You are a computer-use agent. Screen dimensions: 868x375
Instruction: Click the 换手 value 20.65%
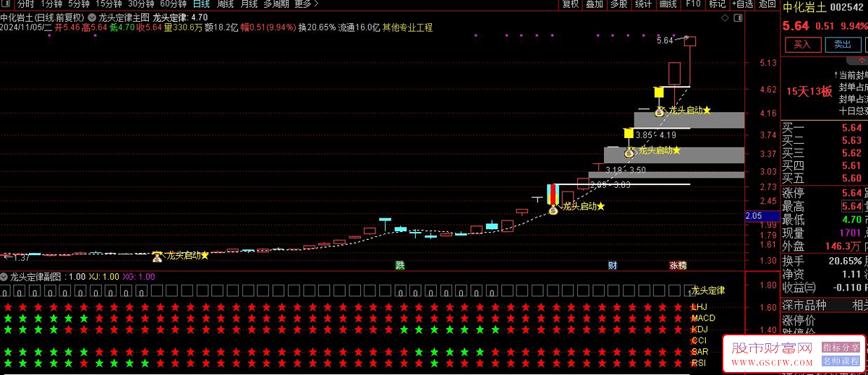(x=845, y=261)
